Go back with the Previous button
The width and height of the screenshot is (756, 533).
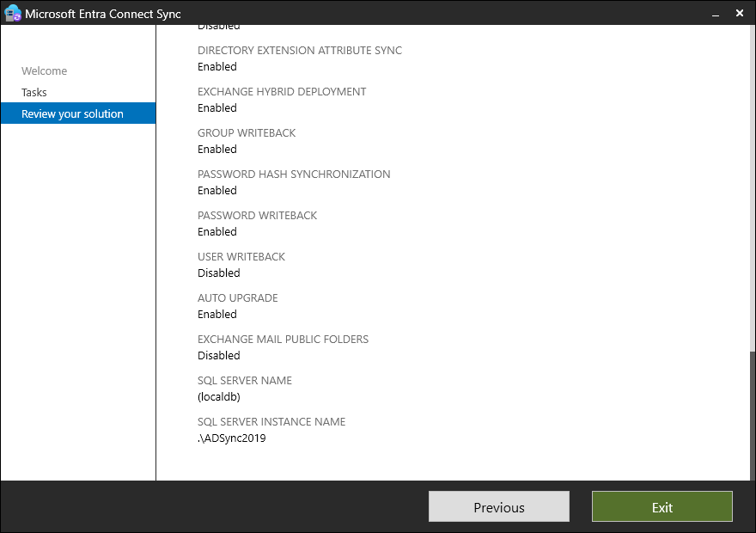[x=499, y=506]
